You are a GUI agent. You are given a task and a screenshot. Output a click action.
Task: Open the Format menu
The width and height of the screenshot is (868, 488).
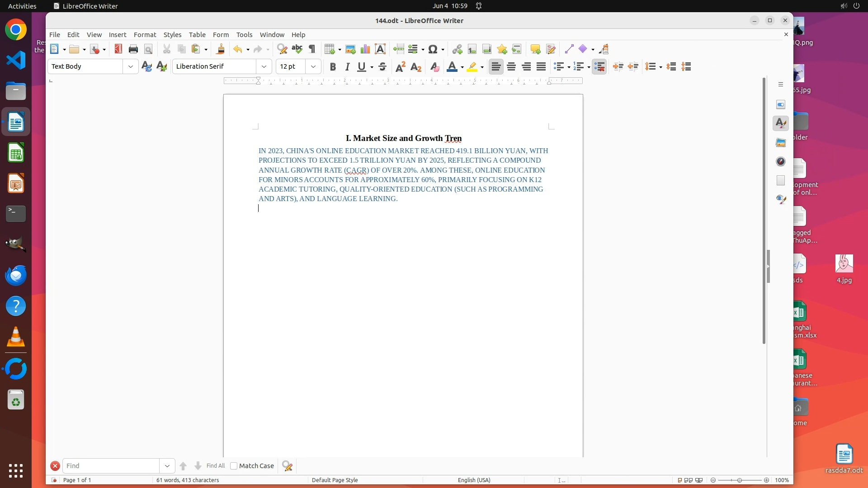[x=145, y=35]
